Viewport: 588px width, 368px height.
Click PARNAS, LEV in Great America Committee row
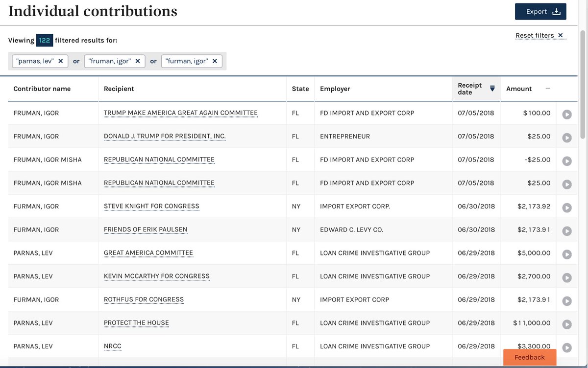click(x=33, y=253)
